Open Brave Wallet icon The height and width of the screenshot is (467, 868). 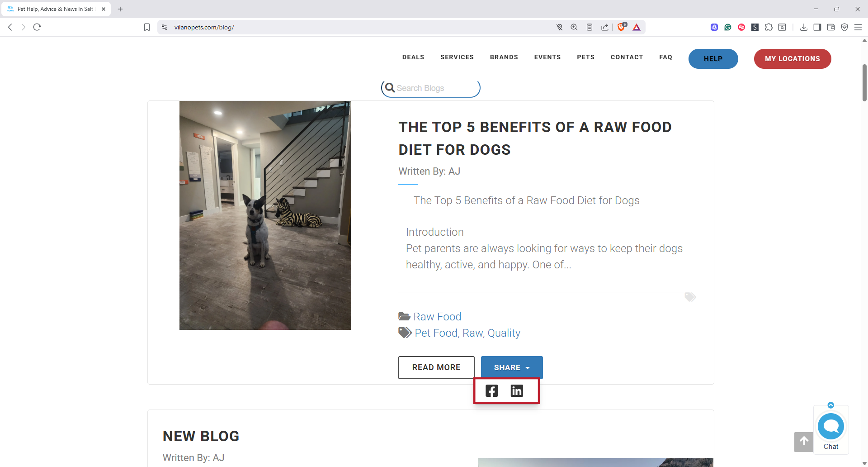pos(831,27)
